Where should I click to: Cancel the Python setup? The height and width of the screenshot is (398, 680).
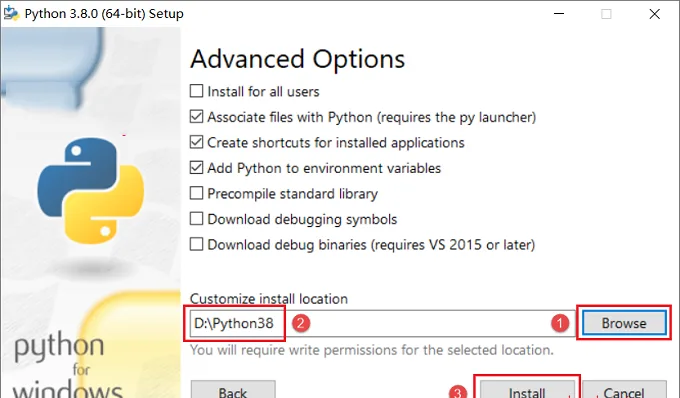click(624, 389)
